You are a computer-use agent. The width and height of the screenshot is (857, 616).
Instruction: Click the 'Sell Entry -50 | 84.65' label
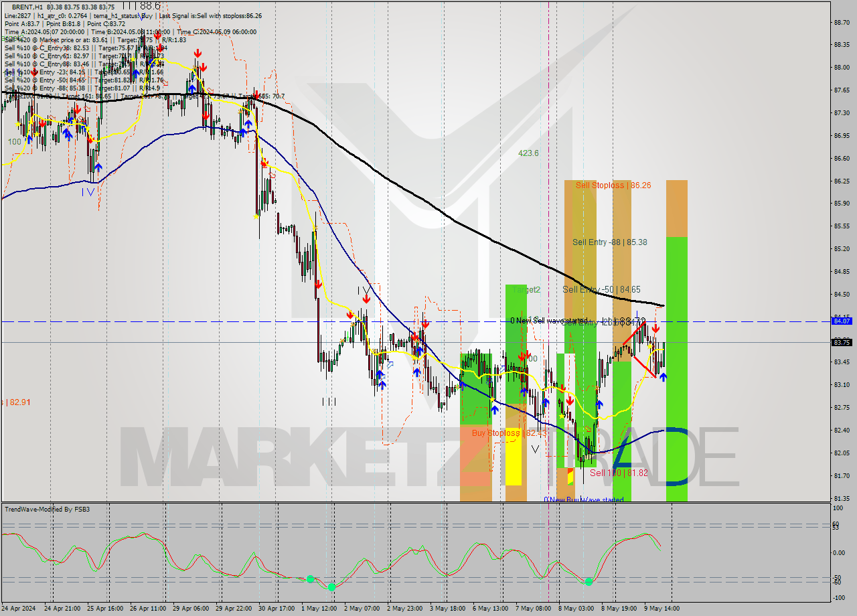601,289
